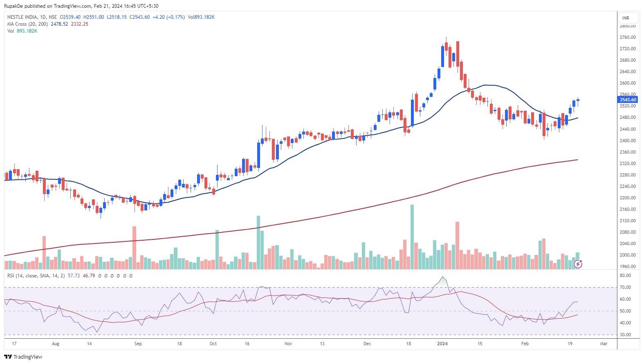This screenshot has width=644, height=364.
Task: Click the RSI value 57.72
Action: (x=74, y=276)
